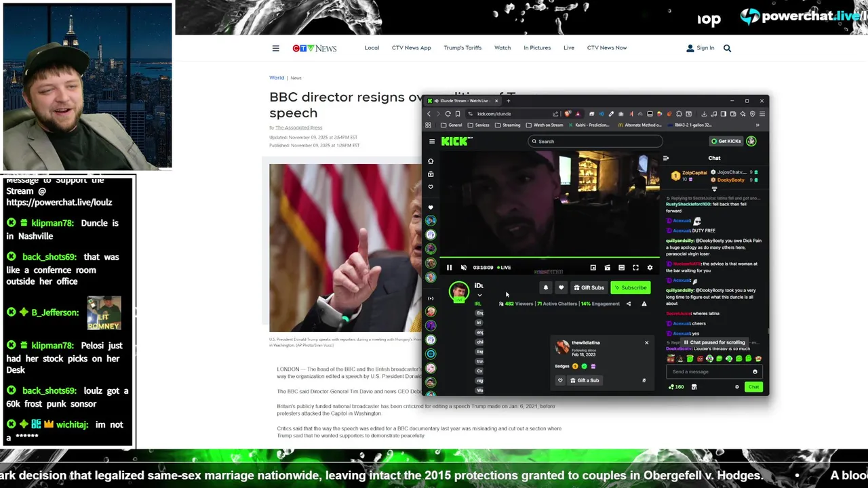Expand the chat leaderboard with down arrow
This screenshot has height=488, width=868.
[714, 189]
